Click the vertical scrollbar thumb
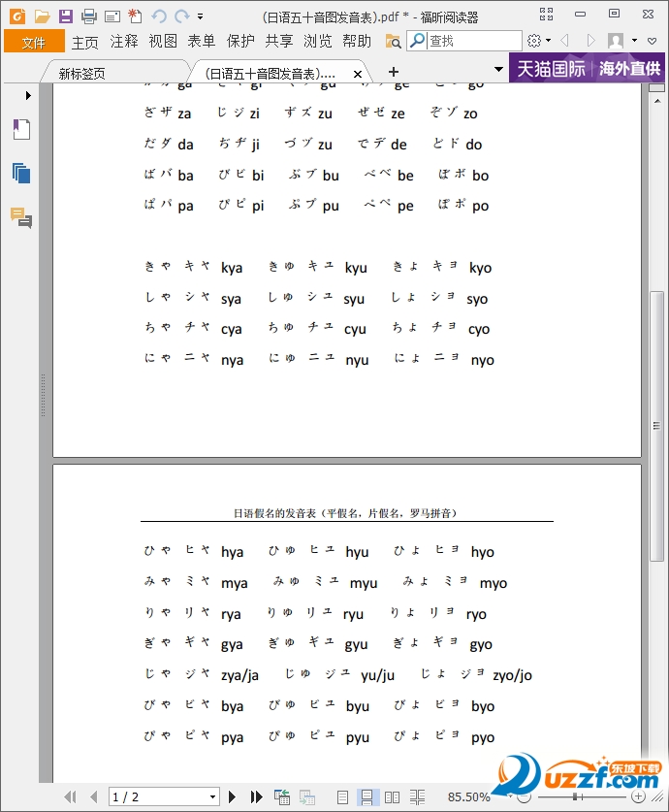This screenshot has width=669, height=812. [656, 426]
